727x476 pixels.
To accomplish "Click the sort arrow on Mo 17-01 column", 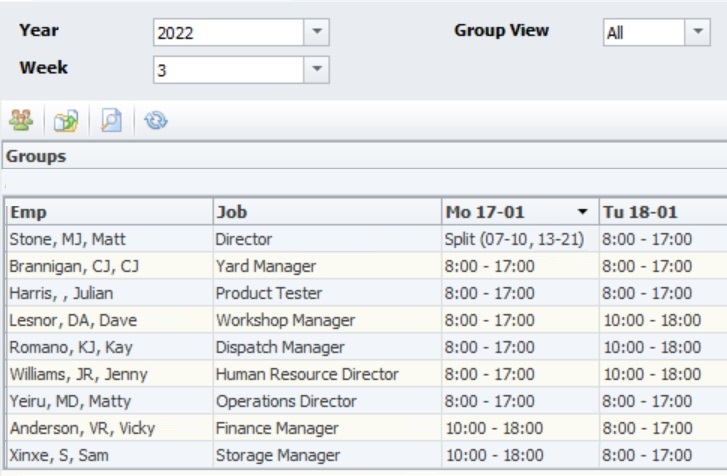I will tap(582, 213).
